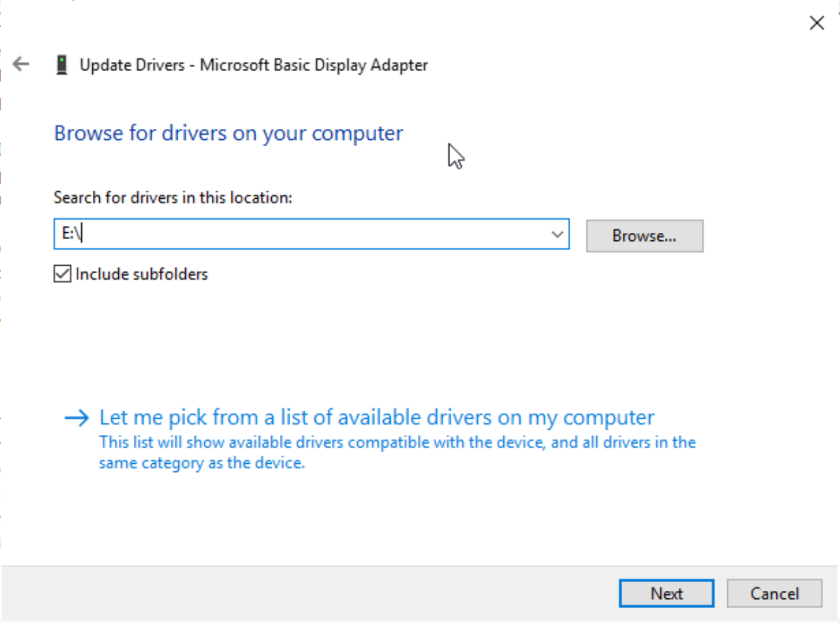The width and height of the screenshot is (840, 623).
Task: Cancel the driver update wizard
Action: click(x=774, y=593)
